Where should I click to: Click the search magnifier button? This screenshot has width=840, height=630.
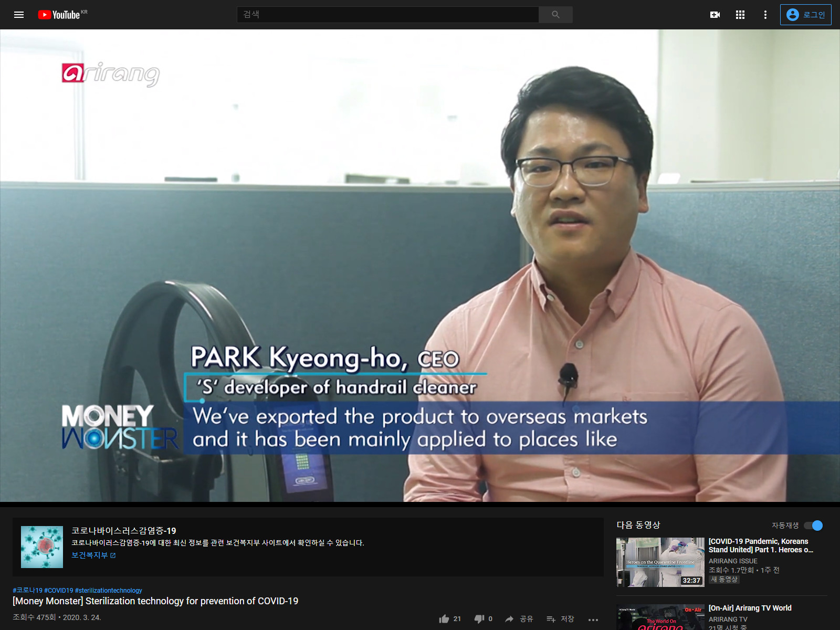[555, 15]
